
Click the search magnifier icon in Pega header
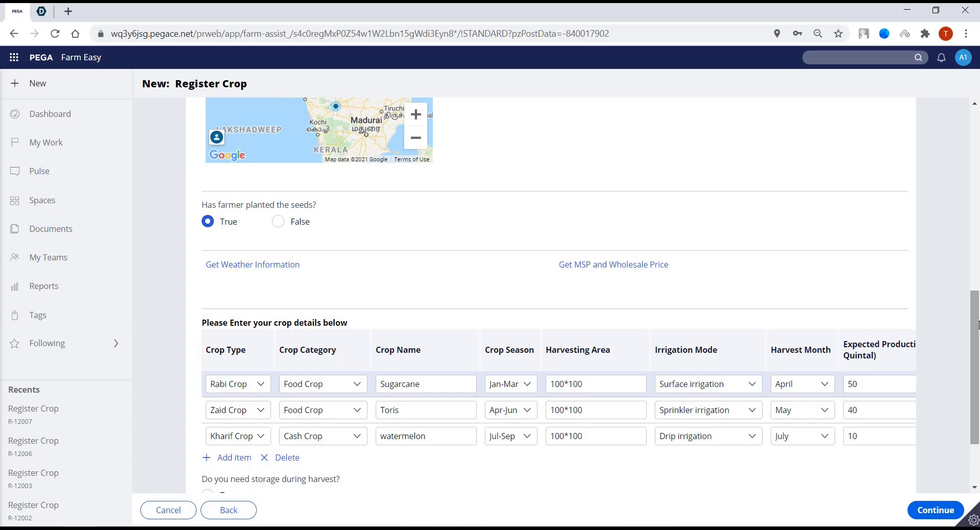coord(918,57)
